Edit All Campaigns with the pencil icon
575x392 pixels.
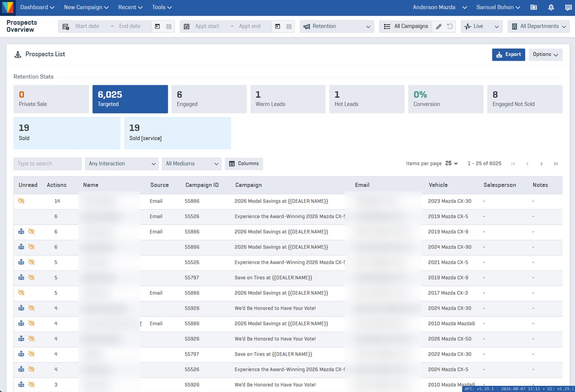coord(438,26)
